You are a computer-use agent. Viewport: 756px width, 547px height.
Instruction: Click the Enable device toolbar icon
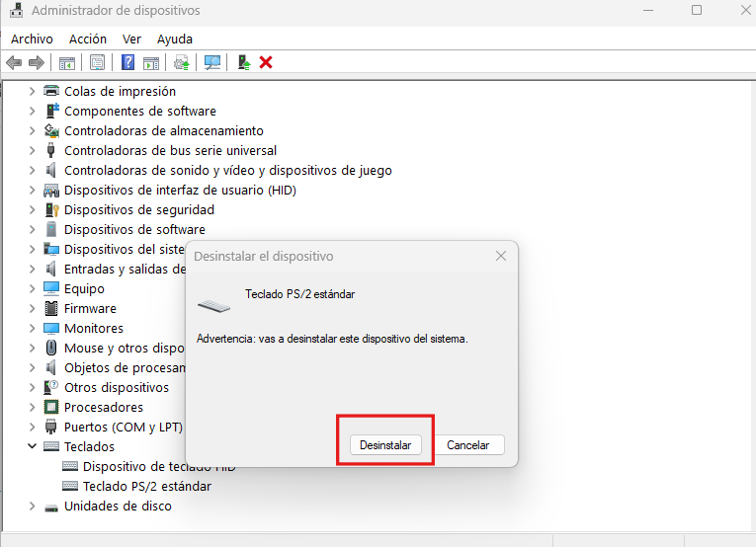[244, 62]
